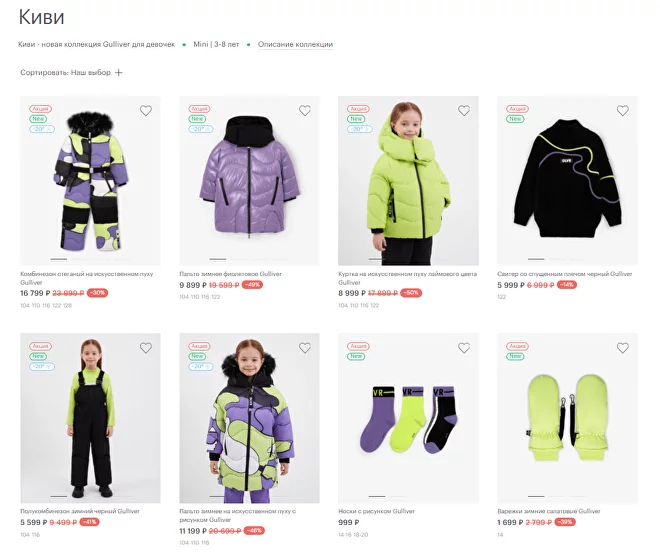Open 'Варежки зимние салатовые Gulliver' title link
Image resolution: width=660 pixels, height=552 pixels.
click(548, 511)
